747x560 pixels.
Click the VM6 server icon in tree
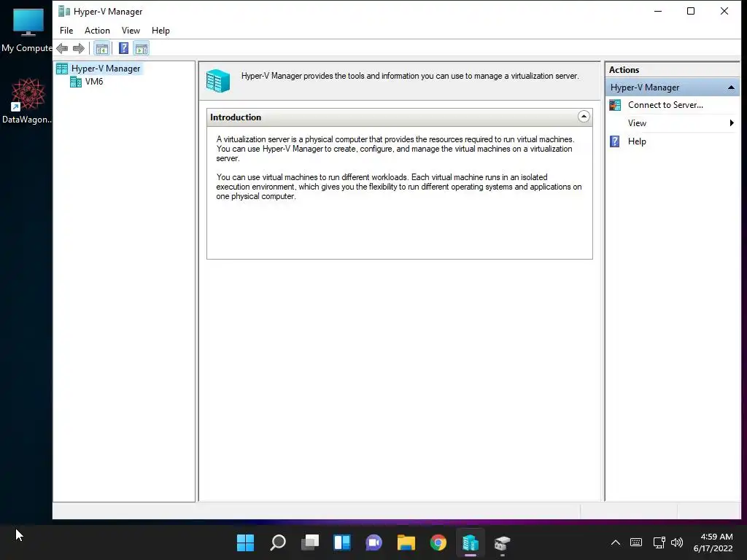click(76, 82)
